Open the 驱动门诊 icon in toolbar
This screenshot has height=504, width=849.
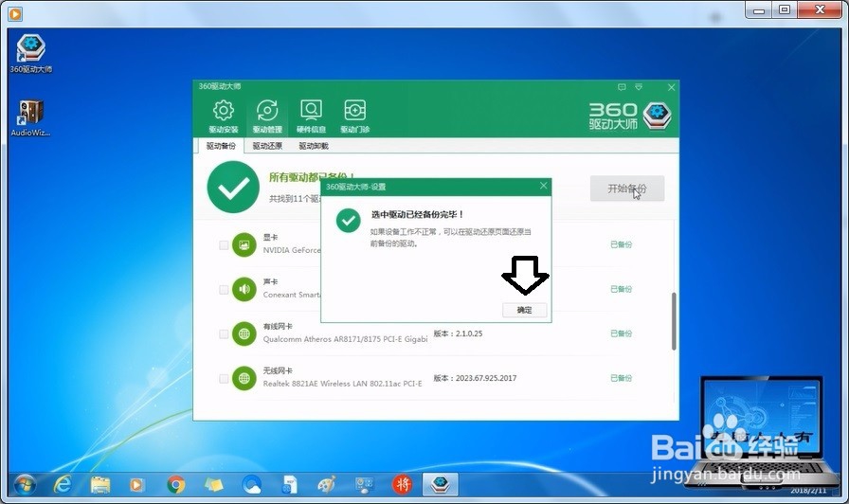(x=355, y=116)
